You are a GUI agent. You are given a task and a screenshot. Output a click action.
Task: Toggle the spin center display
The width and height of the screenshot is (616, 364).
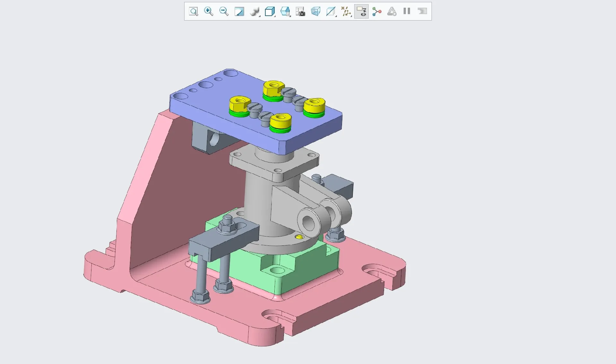[x=377, y=12]
